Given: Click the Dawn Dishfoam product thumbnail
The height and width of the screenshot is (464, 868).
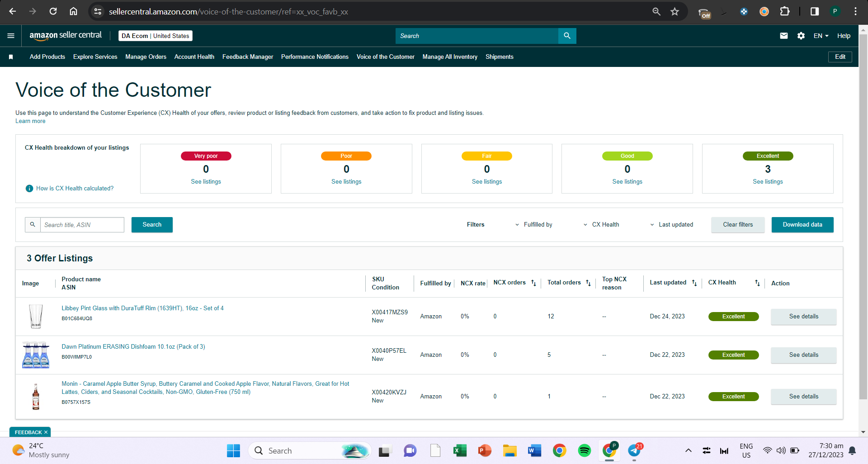Looking at the screenshot, I should [36, 355].
